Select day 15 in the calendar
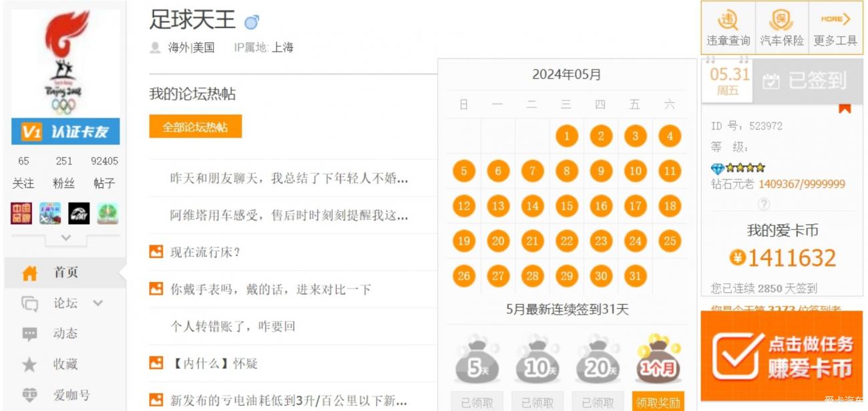The width and height of the screenshot is (868, 411). point(566,206)
